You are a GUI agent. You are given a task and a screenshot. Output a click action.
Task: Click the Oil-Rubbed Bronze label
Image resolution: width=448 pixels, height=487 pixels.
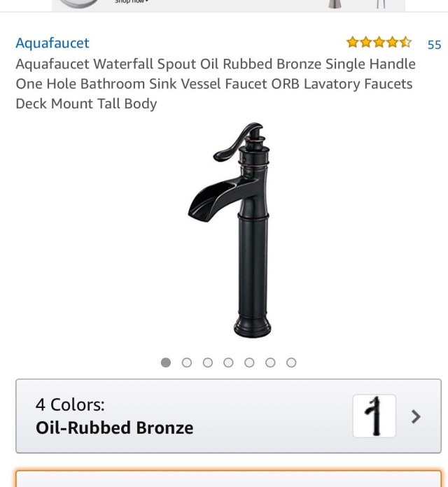pyautogui.click(x=114, y=428)
